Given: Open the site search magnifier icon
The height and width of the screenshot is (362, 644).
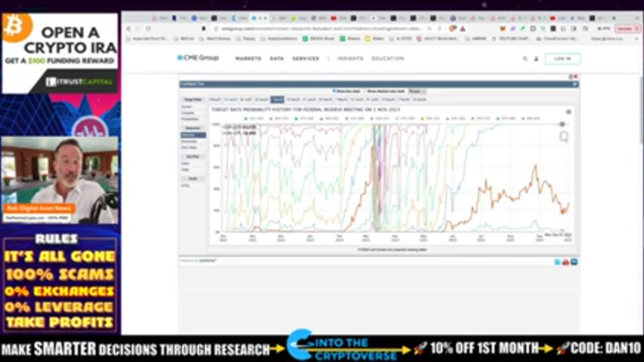Looking at the screenshot, I should tap(525, 58).
